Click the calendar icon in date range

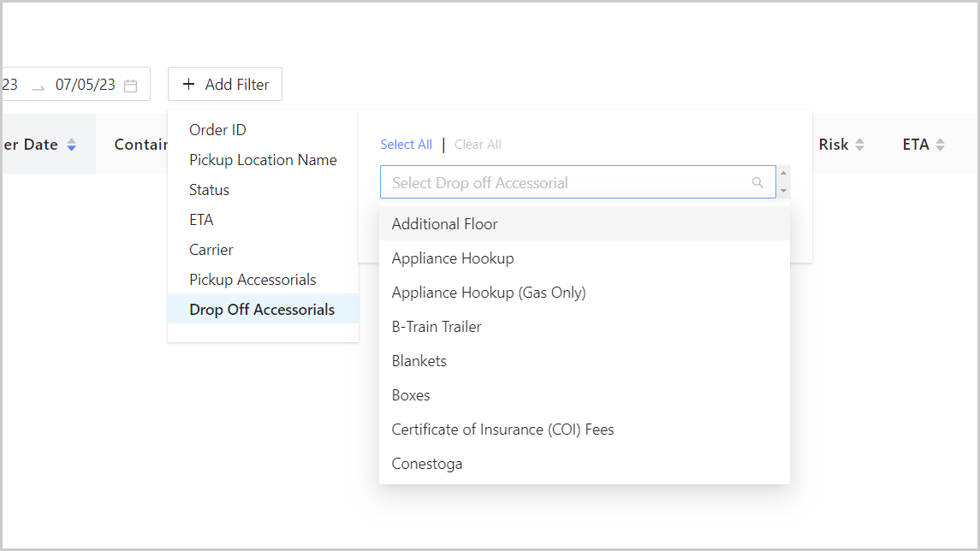click(x=130, y=86)
